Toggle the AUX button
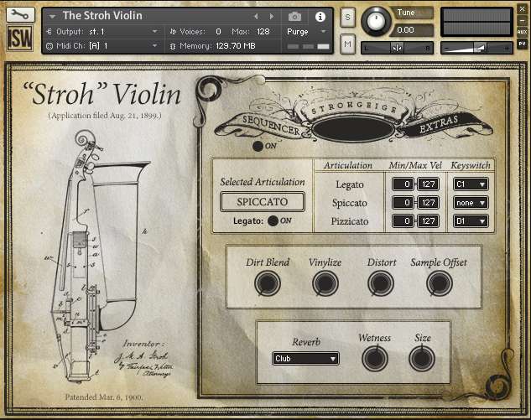The height and width of the screenshot is (420, 531). pyautogui.click(x=522, y=32)
